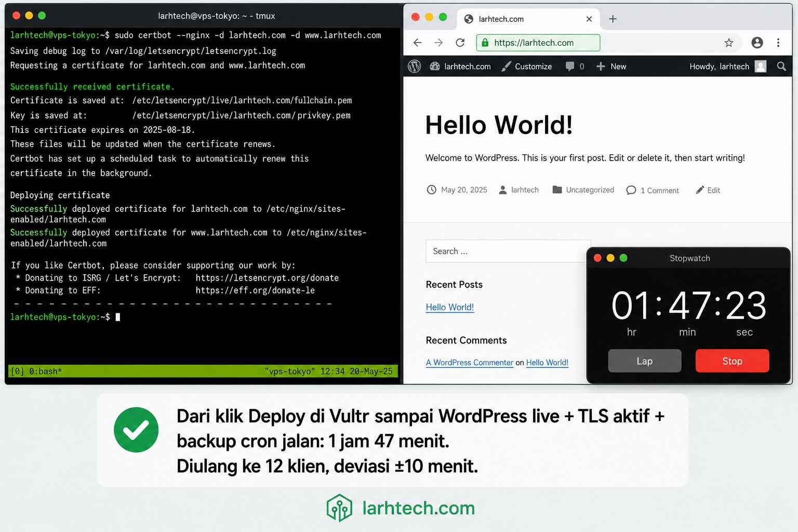This screenshot has height=532, width=798.
Task: Open the browser three-dot menu
Action: tap(778, 43)
